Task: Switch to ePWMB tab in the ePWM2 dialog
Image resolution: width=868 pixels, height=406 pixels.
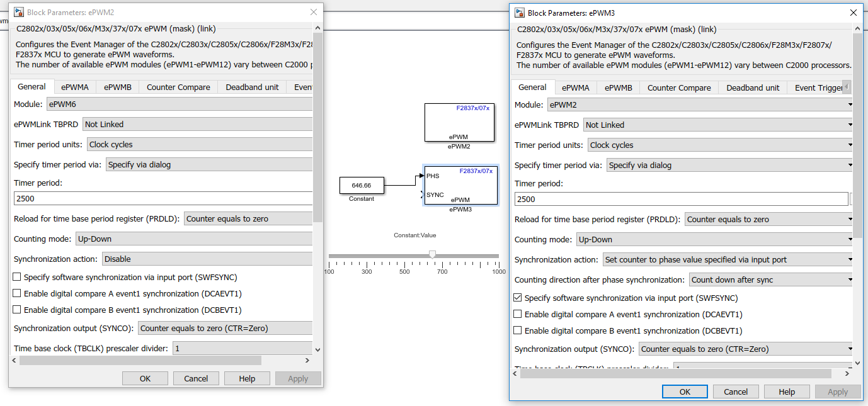Action: (x=118, y=87)
